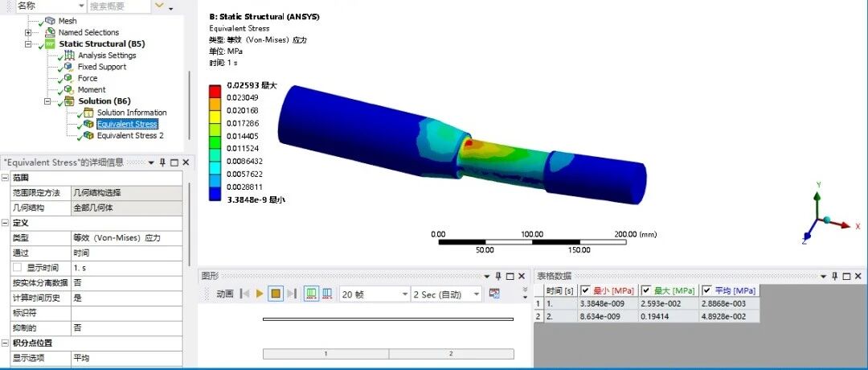The image size is (868, 370).
Task: Collapse the 范围 section in details
Action: coord(6,178)
